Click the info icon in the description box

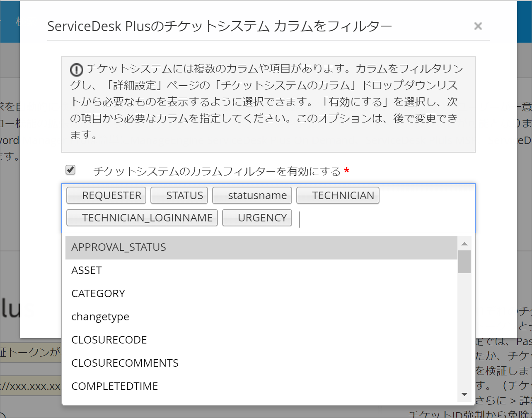[x=76, y=70]
